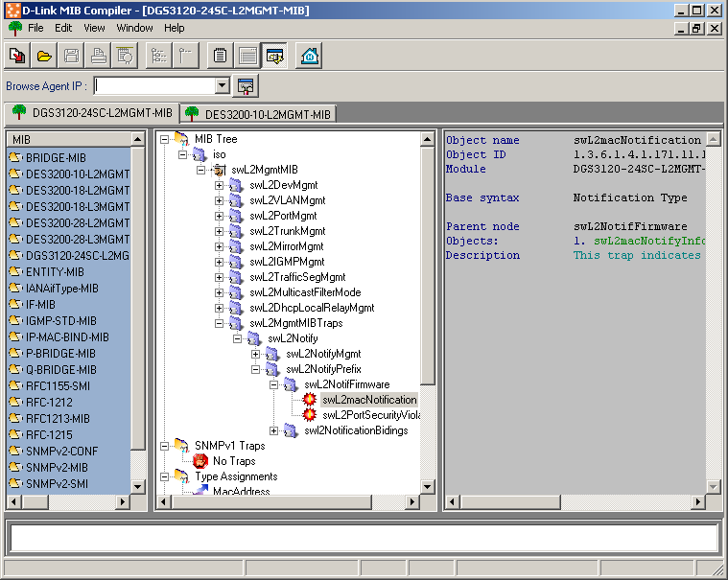Select swL2TrafficSegMgmt in the tree
The height and width of the screenshot is (580, 728).
[x=297, y=277]
